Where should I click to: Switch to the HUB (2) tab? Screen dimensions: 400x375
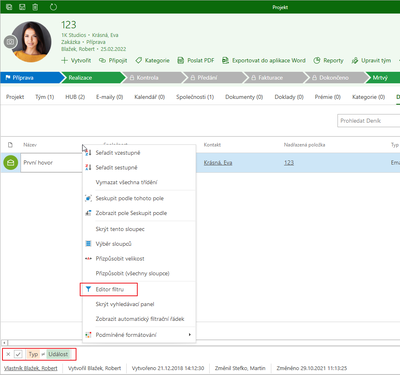[75, 97]
